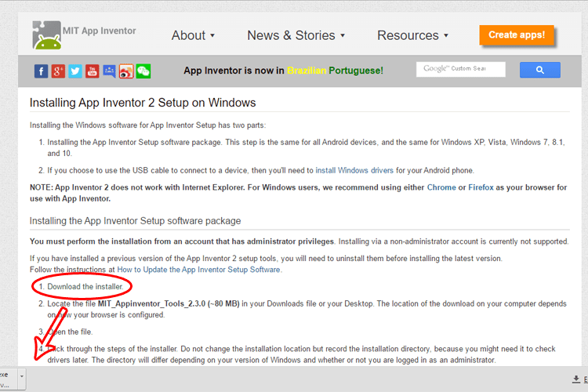The width and height of the screenshot is (588, 392).
Task: Click the Google Custom Search field
Action: pyautogui.click(x=460, y=69)
